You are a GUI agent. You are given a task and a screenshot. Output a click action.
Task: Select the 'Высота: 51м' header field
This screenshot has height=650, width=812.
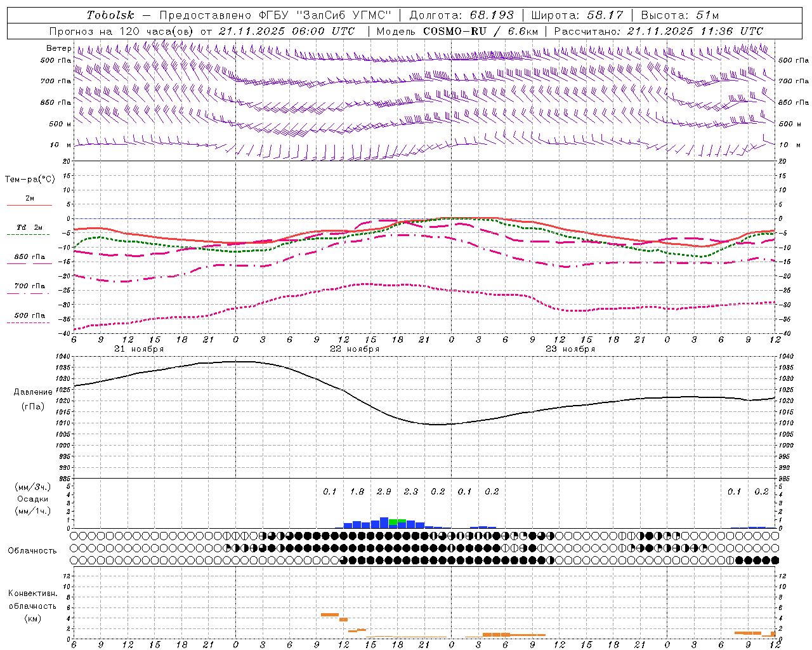(679, 15)
